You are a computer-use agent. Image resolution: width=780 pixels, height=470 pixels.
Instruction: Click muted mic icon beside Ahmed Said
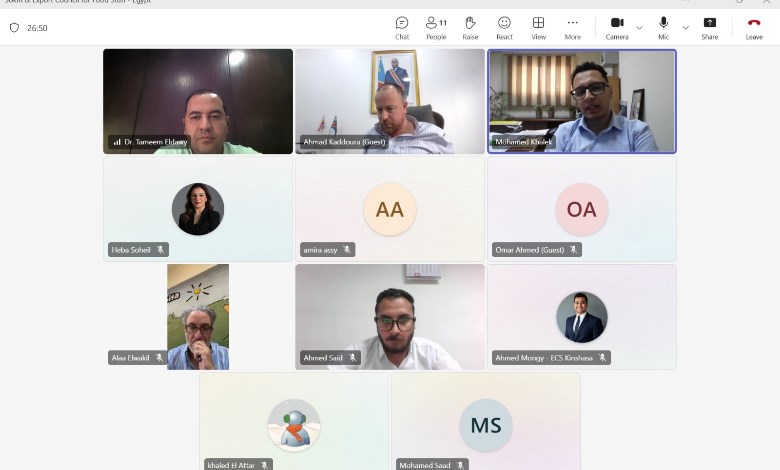[x=352, y=358]
